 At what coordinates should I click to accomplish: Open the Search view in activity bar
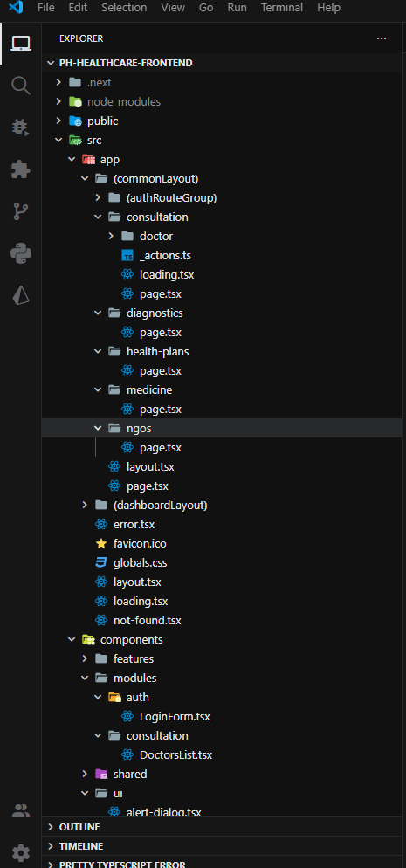pos(20,86)
